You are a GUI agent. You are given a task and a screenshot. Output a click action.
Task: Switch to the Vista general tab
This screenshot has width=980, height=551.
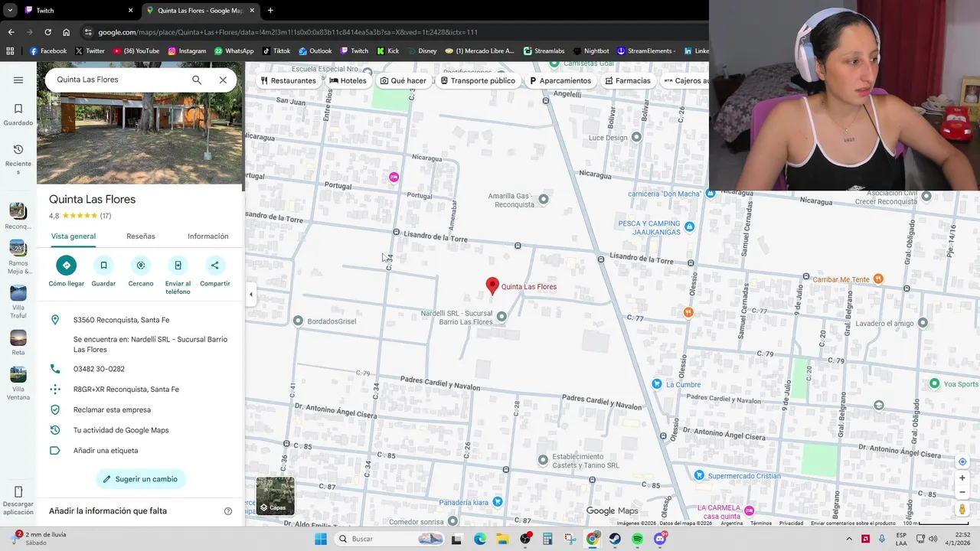click(73, 236)
